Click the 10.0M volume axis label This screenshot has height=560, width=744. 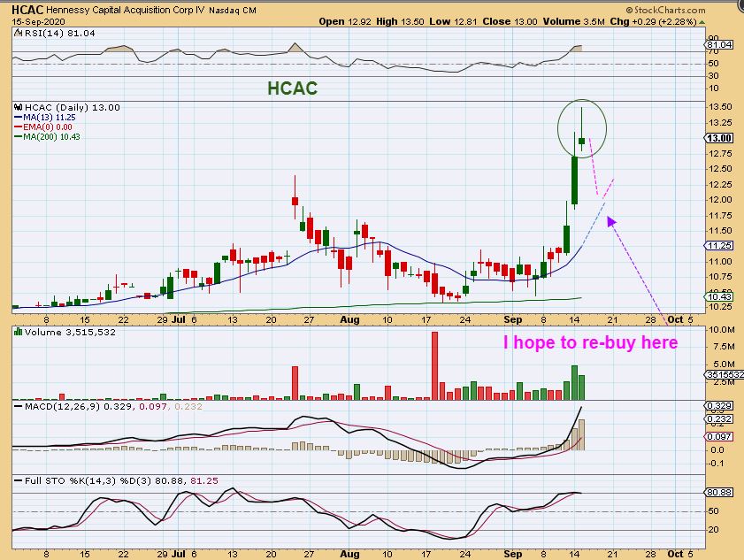point(721,330)
